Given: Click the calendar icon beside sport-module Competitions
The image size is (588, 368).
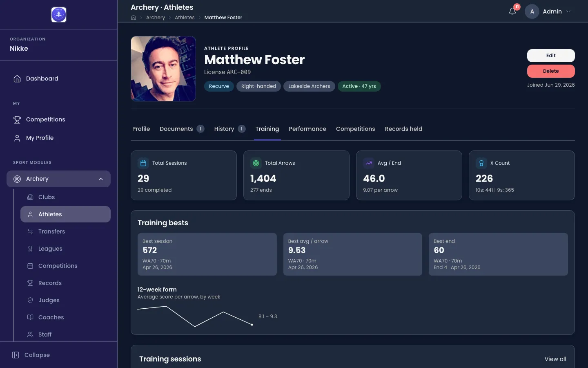Looking at the screenshot, I should [30, 266].
